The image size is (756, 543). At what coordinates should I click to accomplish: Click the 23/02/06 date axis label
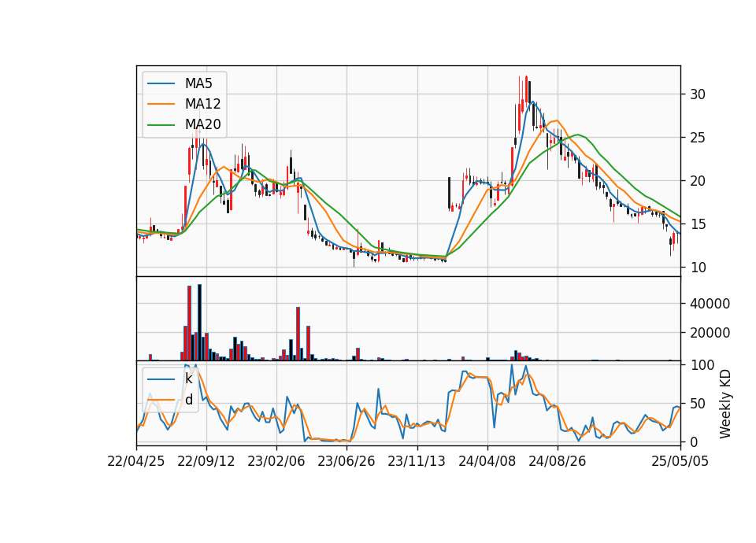pyautogui.click(x=276, y=461)
